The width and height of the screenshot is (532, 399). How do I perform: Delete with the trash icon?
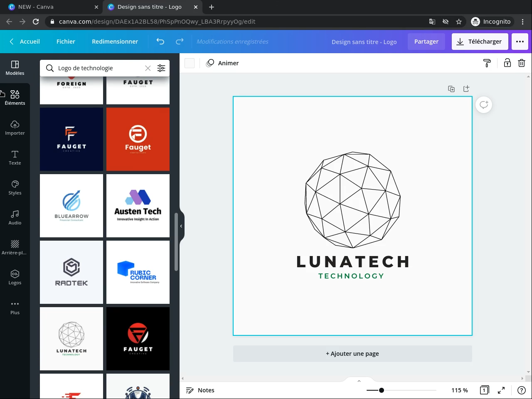[x=522, y=63]
